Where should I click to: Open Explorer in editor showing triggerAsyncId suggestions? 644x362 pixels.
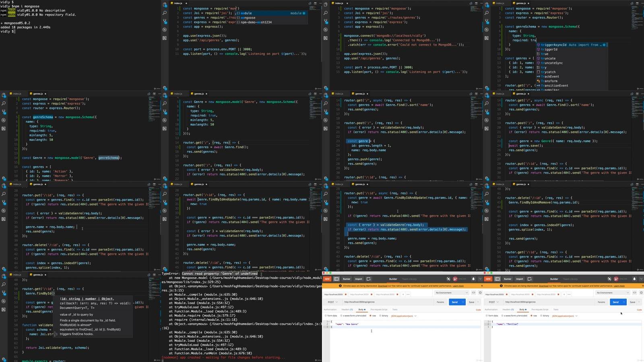(487, 4)
